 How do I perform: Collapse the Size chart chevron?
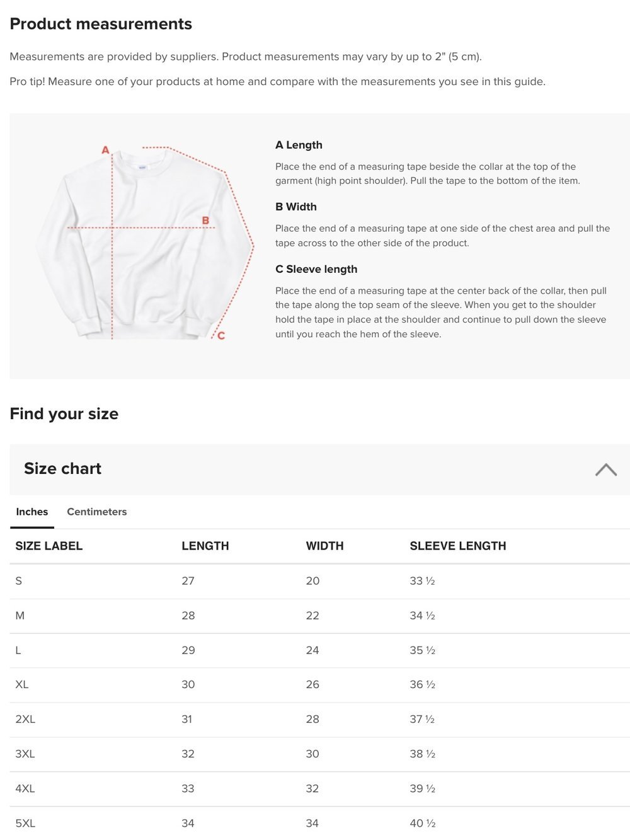point(605,469)
